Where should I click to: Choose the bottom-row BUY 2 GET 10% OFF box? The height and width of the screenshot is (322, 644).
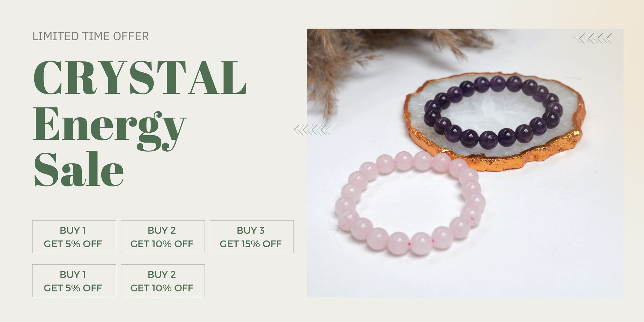(x=163, y=281)
